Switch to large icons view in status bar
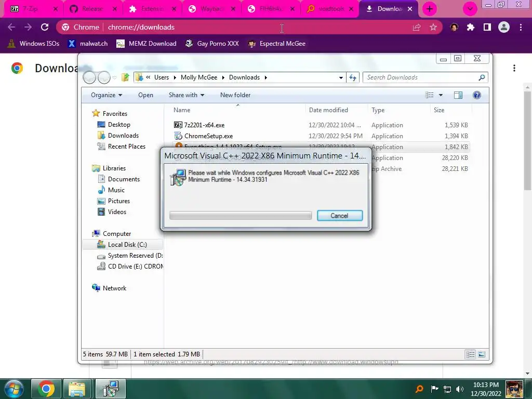 click(482, 354)
